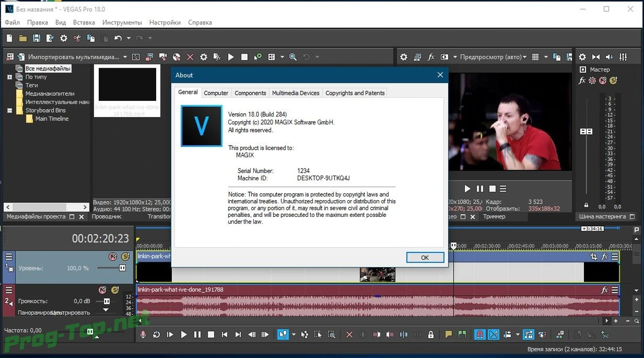Open Master fx icon under Мастер

(x=582, y=81)
